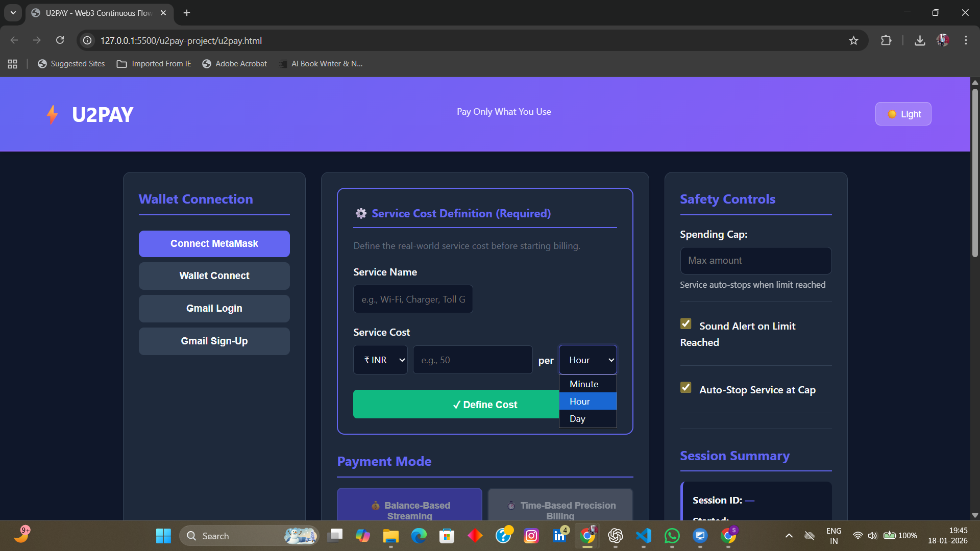This screenshot has height=551, width=980.
Task: Open the INR currency dropdown
Action: (380, 360)
